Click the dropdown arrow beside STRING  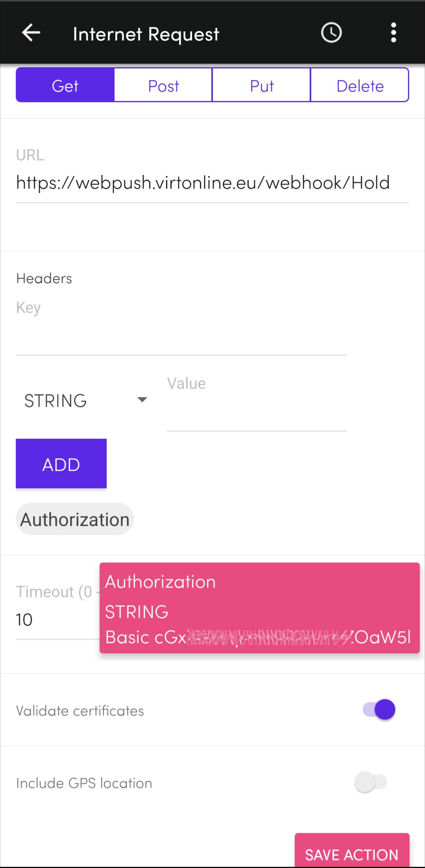click(x=142, y=400)
